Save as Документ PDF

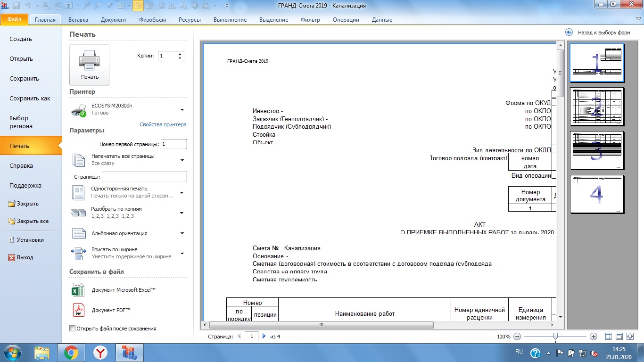coord(111,310)
